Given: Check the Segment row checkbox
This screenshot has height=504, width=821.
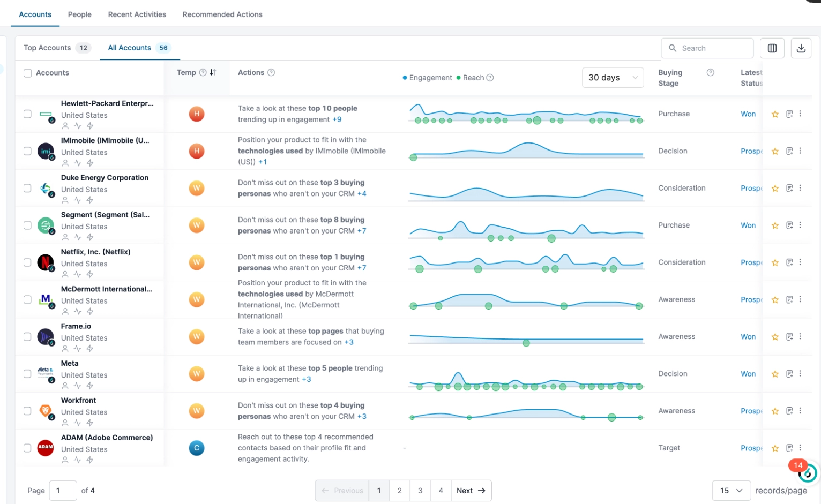Looking at the screenshot, I should coord(27,225).
